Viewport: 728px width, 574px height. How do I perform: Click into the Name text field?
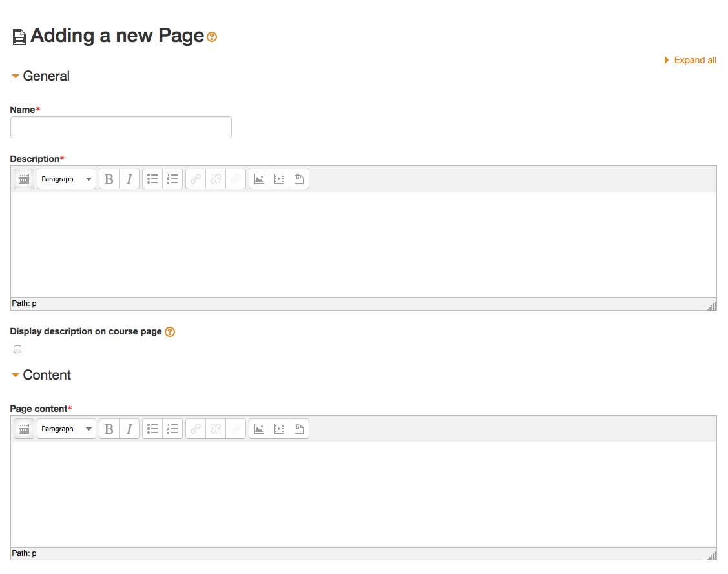pyautogui.click(x=121, y=127)
